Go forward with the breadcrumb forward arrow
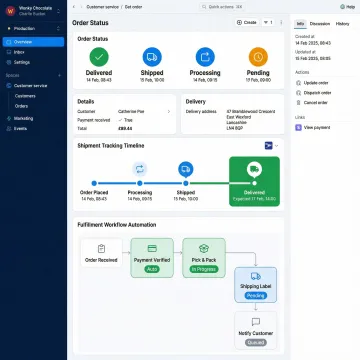The image size is (360, 360). 81,7
